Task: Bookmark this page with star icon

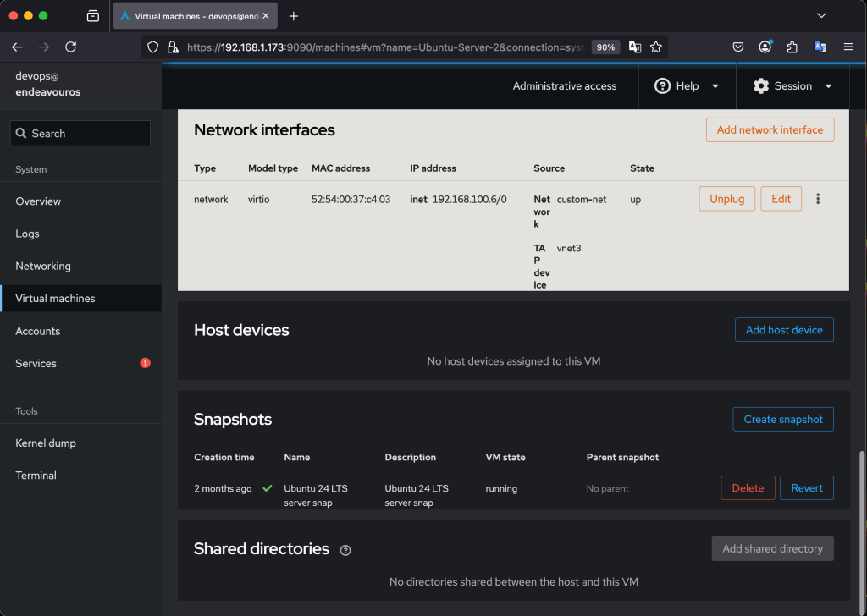Action: tap(655, 47)
